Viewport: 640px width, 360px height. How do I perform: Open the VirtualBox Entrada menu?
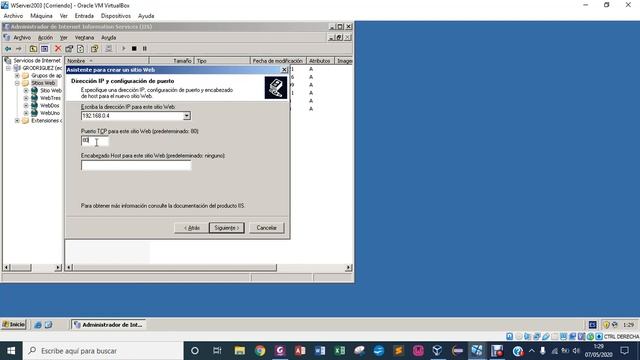[84, 16]
